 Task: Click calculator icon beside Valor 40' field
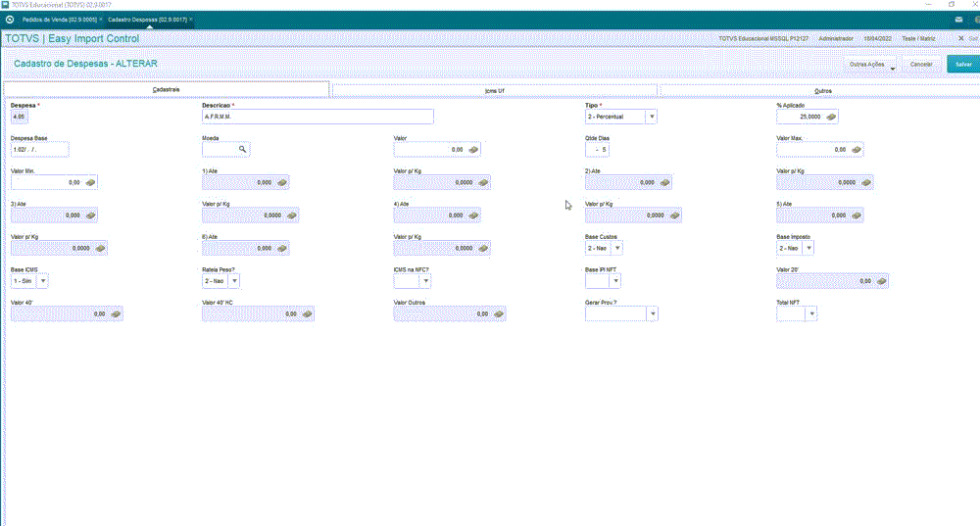[116, 314]
